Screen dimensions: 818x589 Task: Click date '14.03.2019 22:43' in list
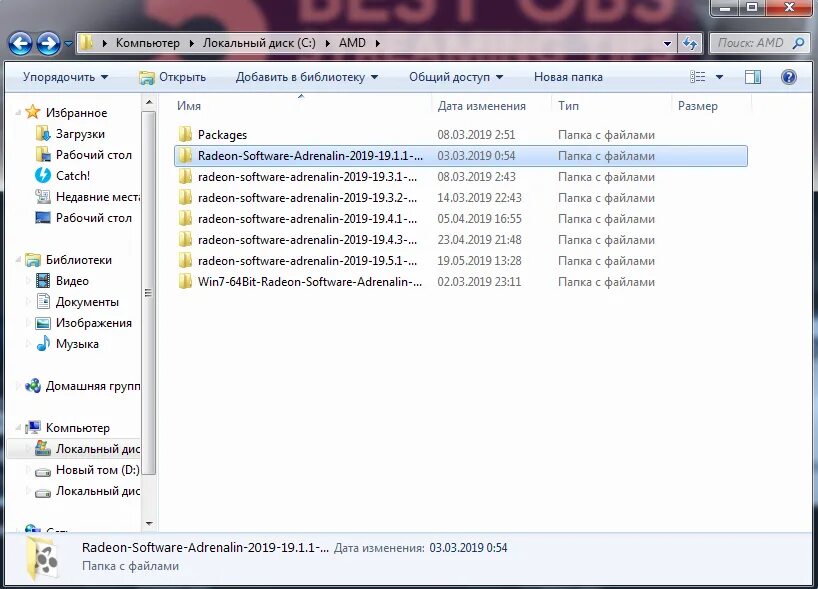pos(479,198)
